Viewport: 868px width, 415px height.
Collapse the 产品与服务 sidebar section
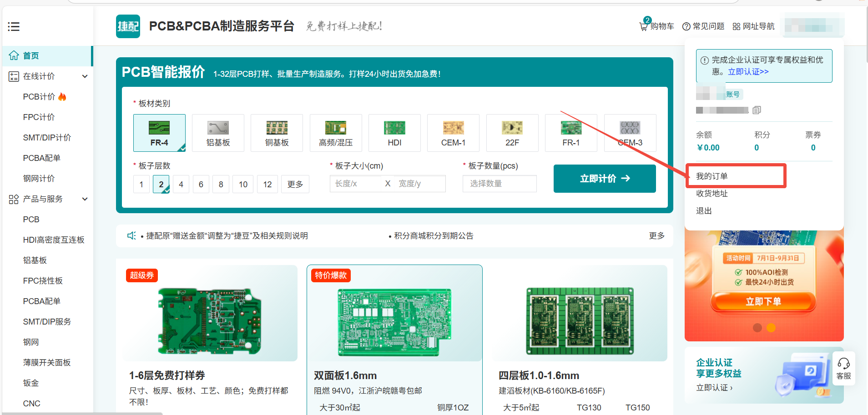pos(85,199)
